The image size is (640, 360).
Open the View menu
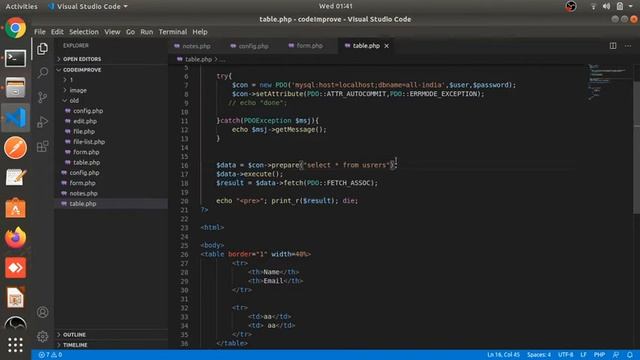point(112,32)
